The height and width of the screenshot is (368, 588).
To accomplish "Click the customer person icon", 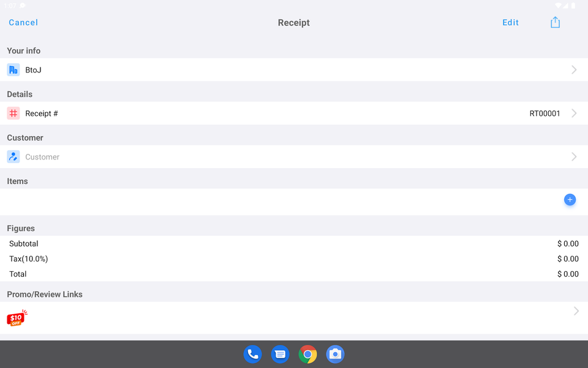I will [x=13, y=156].
